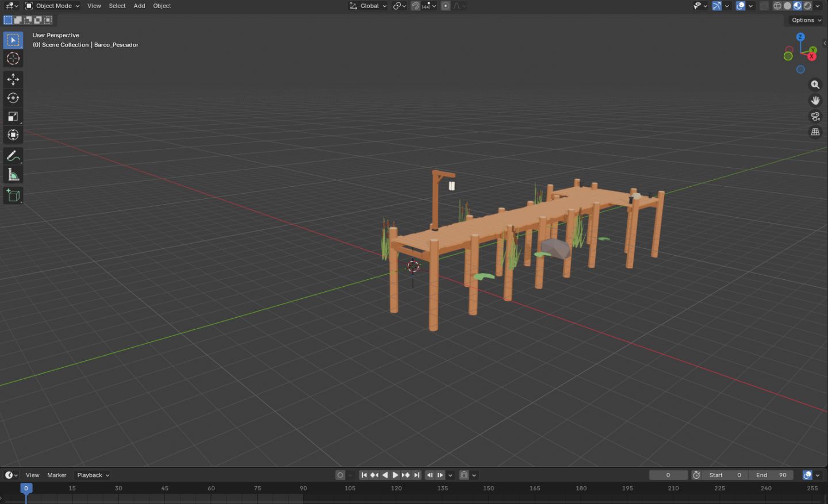Screen dimensions: 828x504
Task: Pick the Add Cube tool
Action: (13, 195)
